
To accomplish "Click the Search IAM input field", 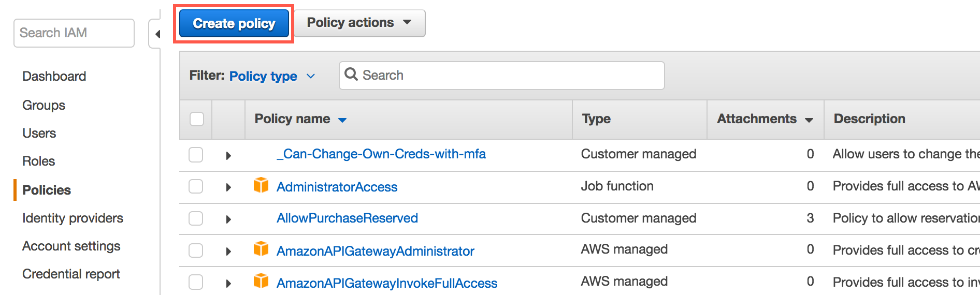I will pyautogui.click(x=74, y=33).
